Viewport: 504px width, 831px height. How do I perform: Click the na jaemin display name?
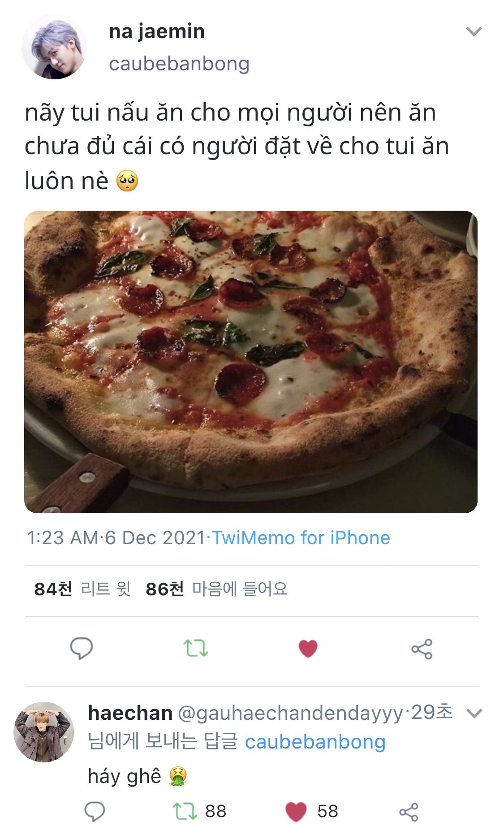click(157, 31)
